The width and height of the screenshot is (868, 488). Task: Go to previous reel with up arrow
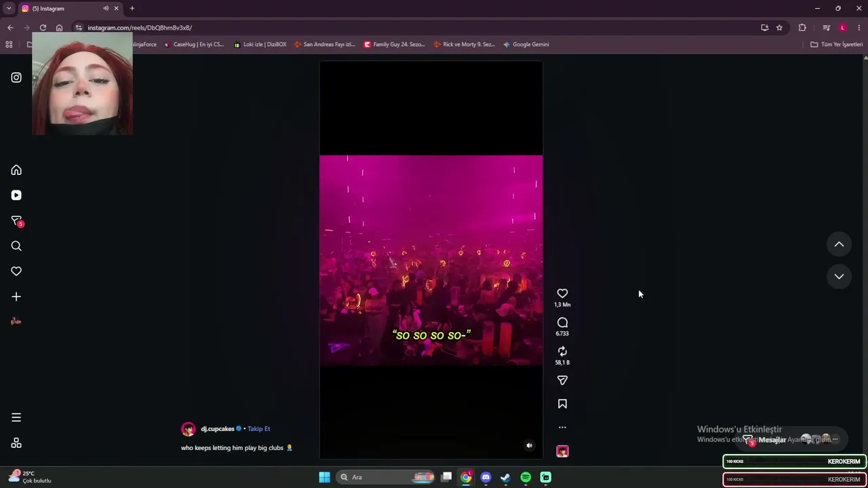[x=839, y=245]
